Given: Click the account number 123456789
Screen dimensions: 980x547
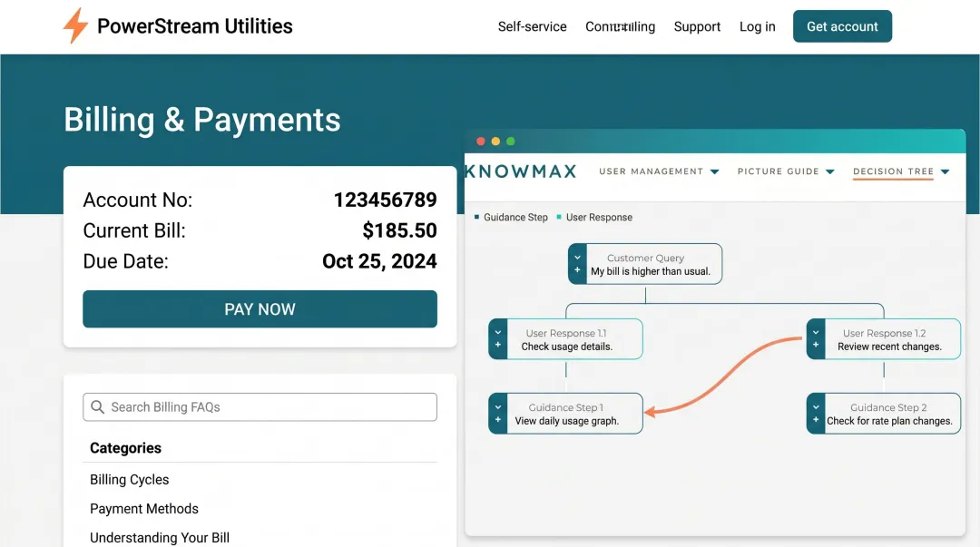Looking at the screenshot, I should pyautogui.click(x=385, y=200).
